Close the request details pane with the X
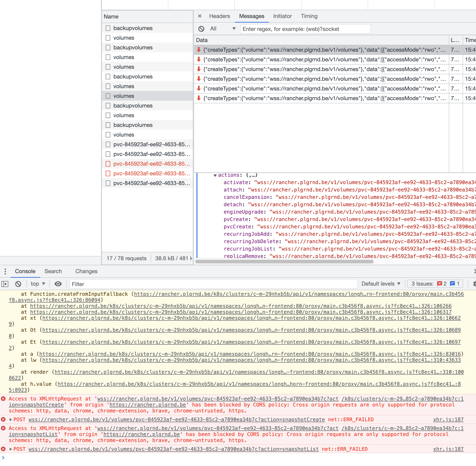Screen dimensions: 476x466 pyautogui.click(x=199, y=16)
